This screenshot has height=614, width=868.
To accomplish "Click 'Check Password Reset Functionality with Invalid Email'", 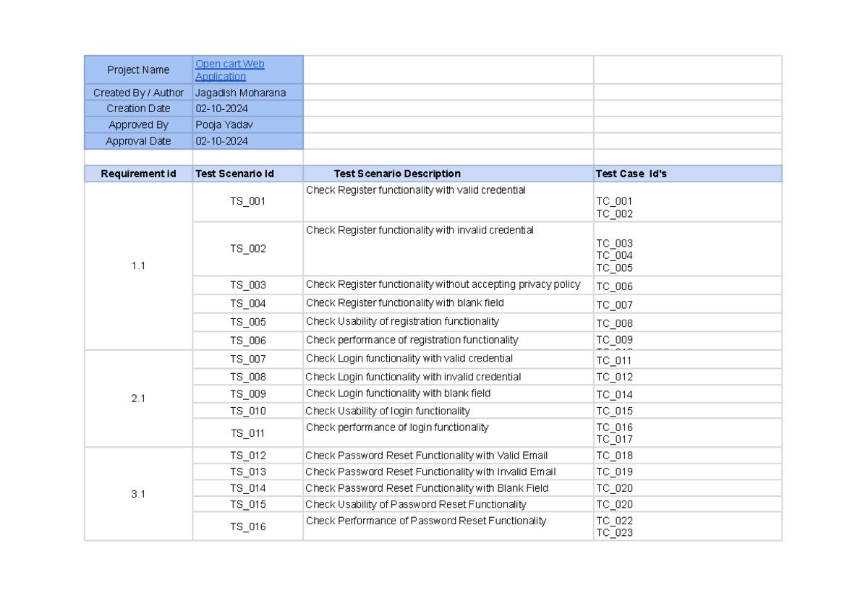I will pyautogui.click(x=431, y=472).
